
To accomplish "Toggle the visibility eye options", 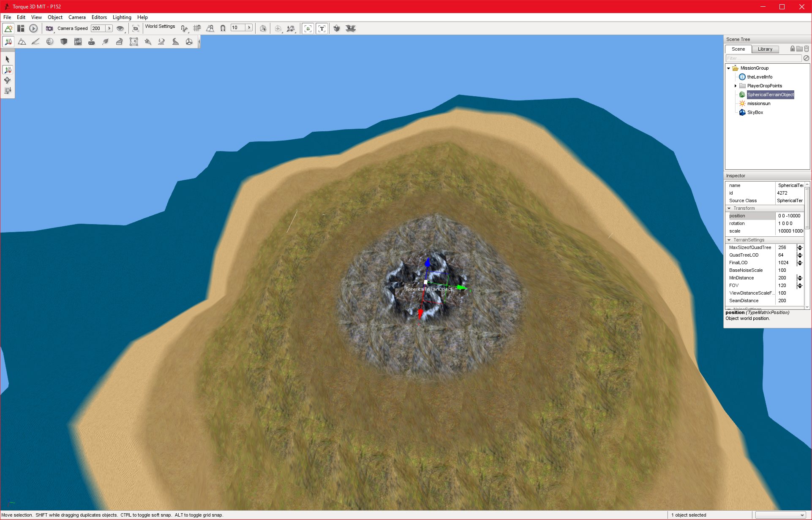I will click(x=120, y=28).
